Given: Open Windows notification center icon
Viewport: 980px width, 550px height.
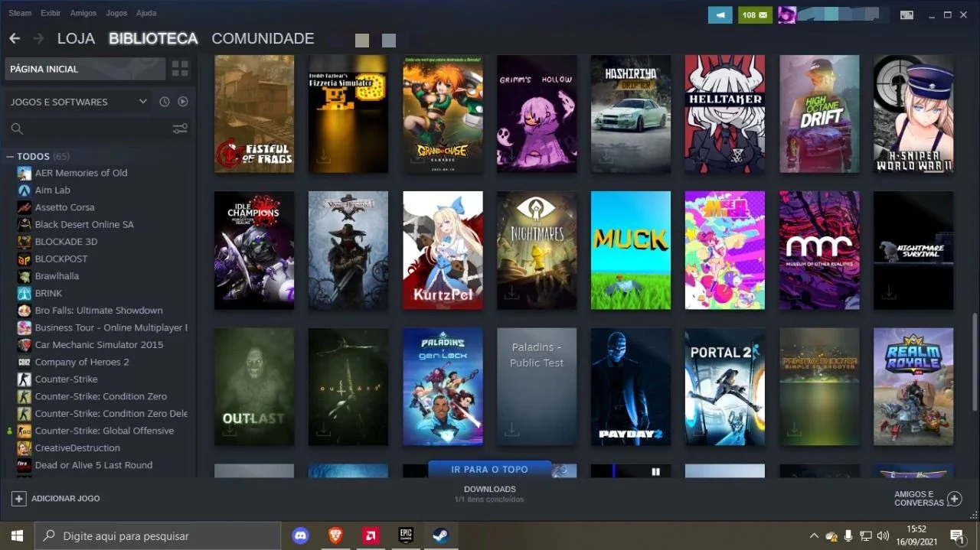Looking at the screenshot, I should [956, 535].
